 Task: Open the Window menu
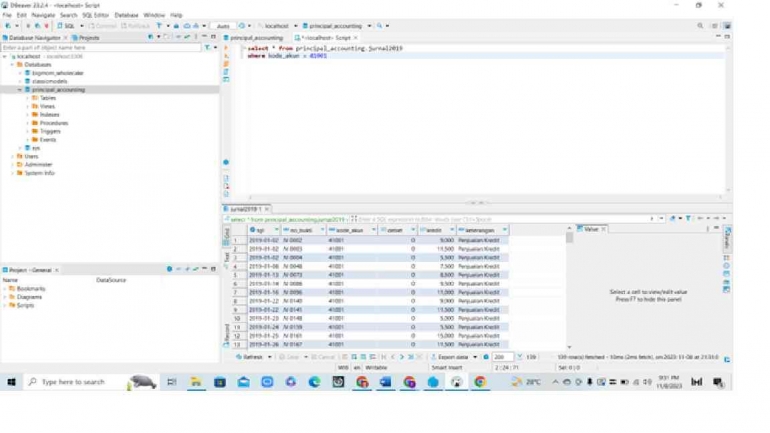pyautogui.click(x=154, y=15)
